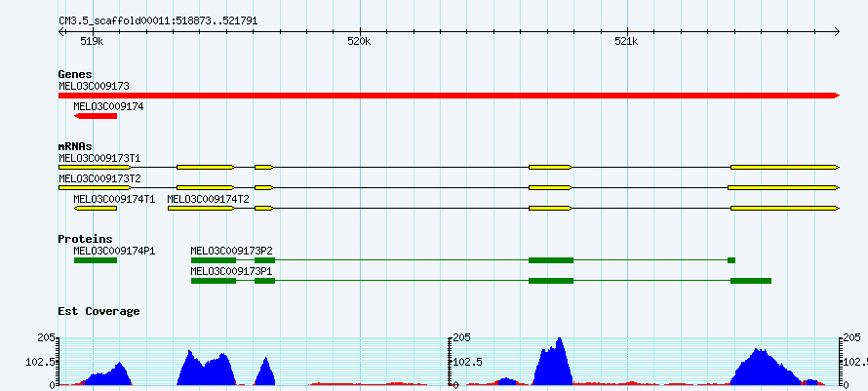Click the MELO3C009173P2 protein label
The image size is (868, 391).
tap(231, 251)
